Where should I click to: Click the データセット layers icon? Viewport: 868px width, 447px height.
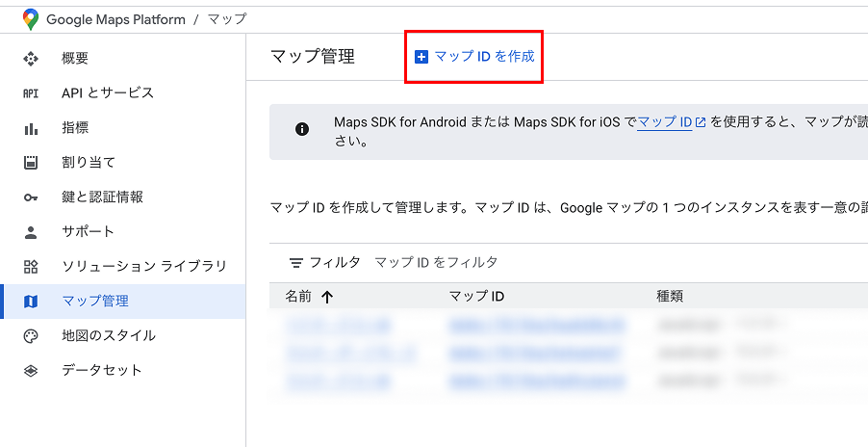[31, 371]
